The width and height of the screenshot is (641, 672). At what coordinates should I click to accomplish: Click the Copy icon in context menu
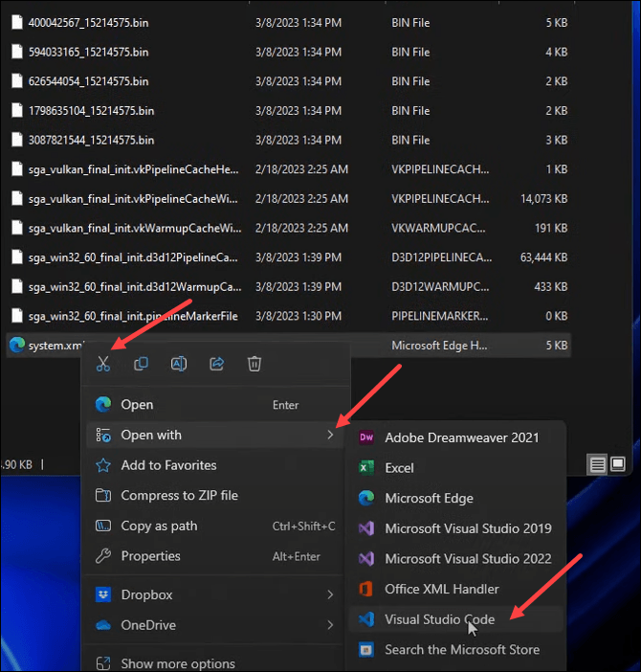(x=141, y=364)
